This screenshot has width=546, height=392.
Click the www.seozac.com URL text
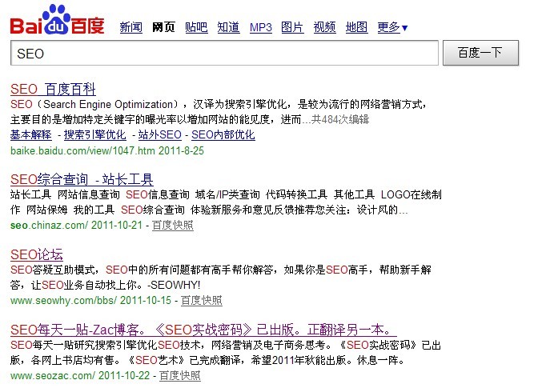(53, 376)
